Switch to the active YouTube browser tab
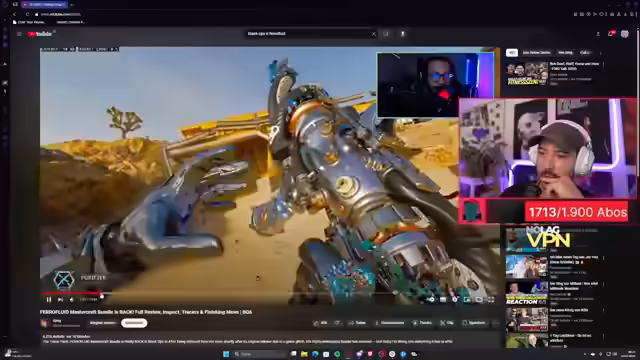Viewport: 640px width, 360px height. tap(44, 4)
